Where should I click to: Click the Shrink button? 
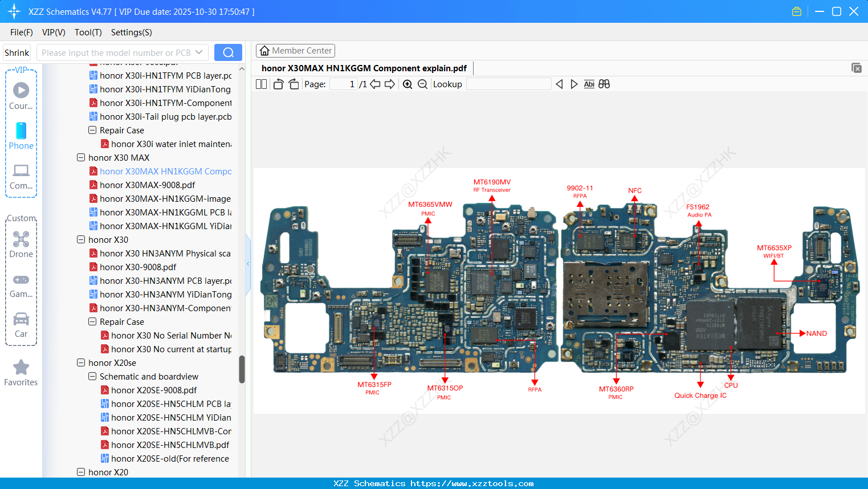[x=17, y=52]
